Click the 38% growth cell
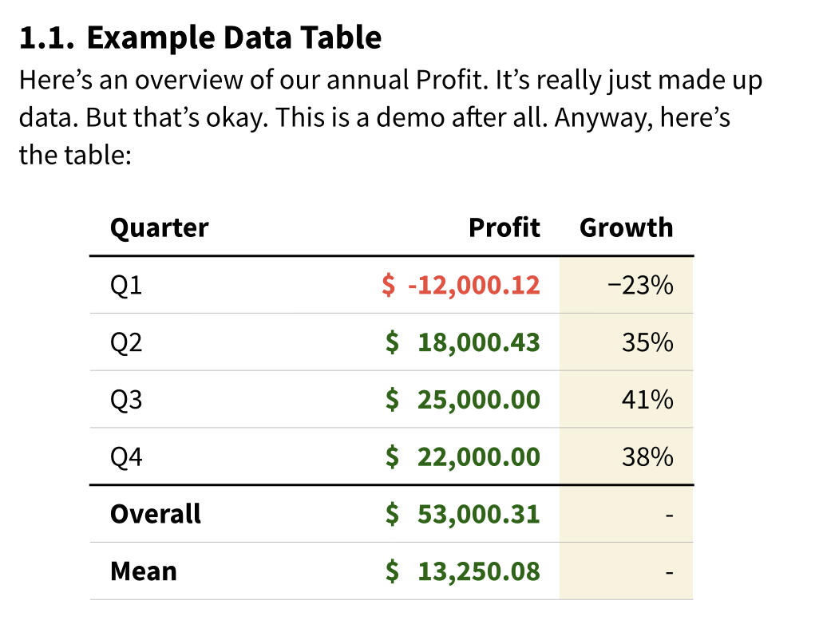The image size is (815, 644). click(647, 456)
